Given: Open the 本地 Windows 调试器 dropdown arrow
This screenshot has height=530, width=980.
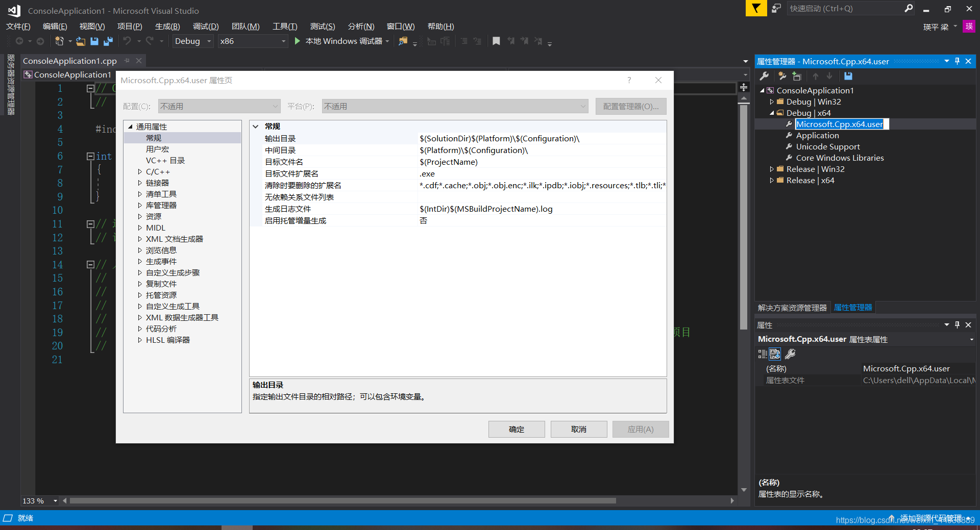Looking at the screenshot, I should (387, 41).
